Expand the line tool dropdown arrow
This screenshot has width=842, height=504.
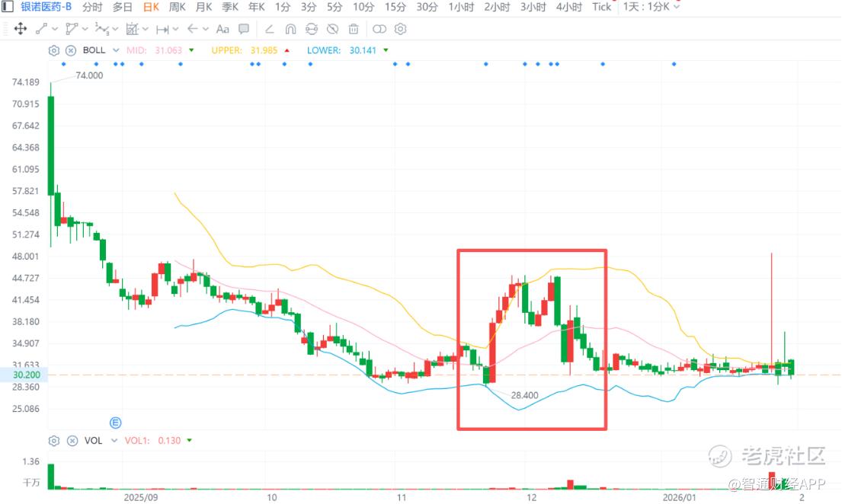click(x=55, y=30)
